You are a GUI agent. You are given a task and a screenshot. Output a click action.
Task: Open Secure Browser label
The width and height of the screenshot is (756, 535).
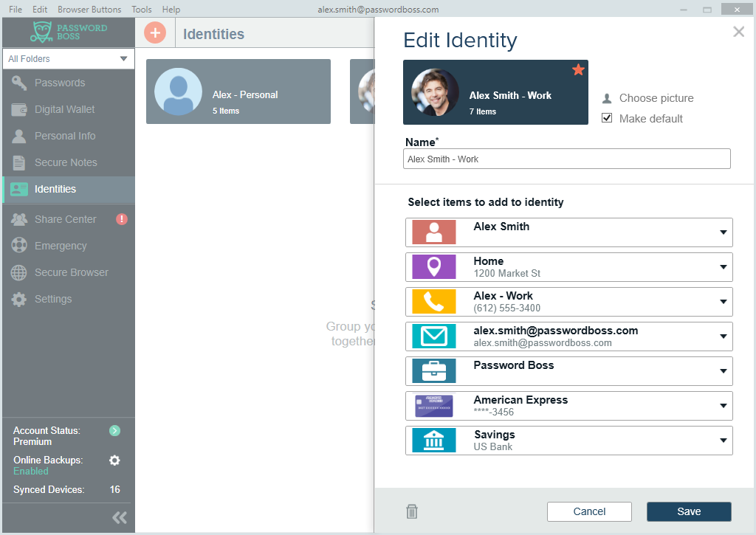[x=72, y=272]
